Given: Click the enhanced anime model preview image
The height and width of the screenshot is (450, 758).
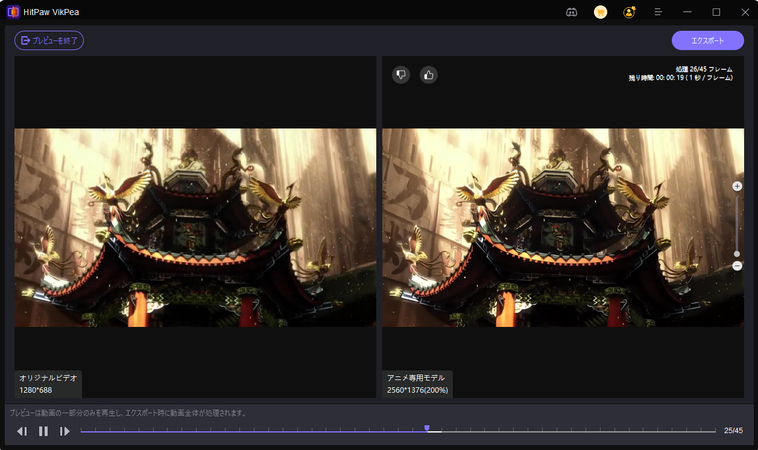Looking at the screenshot, I should (563, 228).
